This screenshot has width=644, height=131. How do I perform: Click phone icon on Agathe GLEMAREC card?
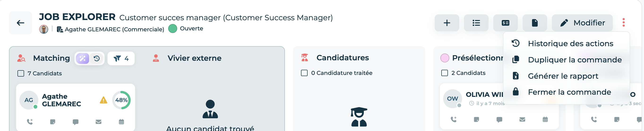[30, 122]
